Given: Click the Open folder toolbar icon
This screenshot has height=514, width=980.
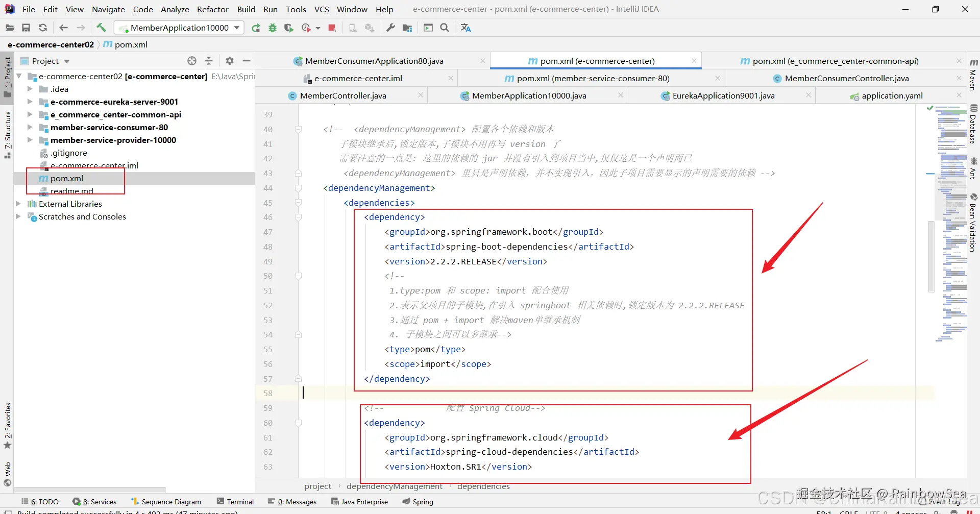Looking at the screenshot, I should click(10, 28).
